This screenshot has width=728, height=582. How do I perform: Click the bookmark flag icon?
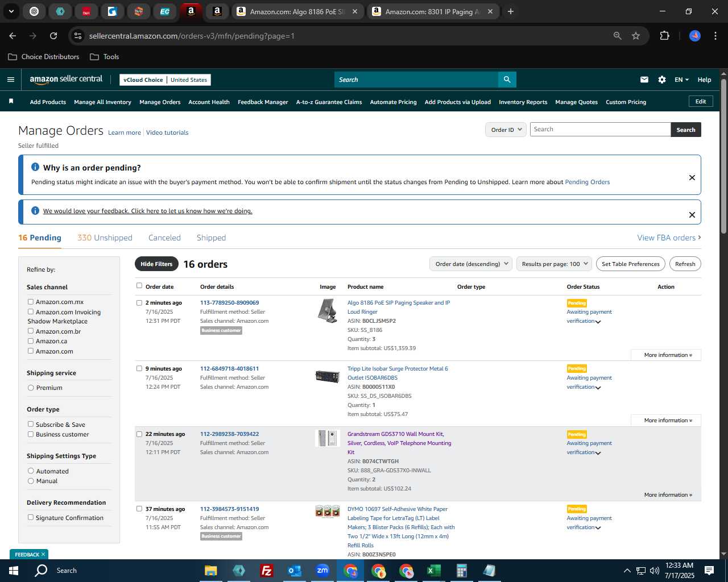[11, 102]
